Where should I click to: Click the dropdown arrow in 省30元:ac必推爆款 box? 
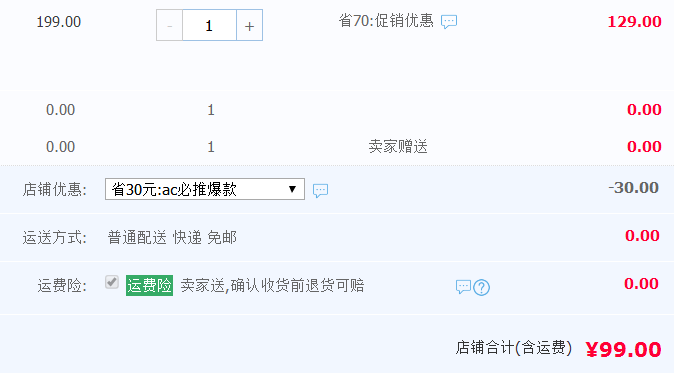(292, 189)
